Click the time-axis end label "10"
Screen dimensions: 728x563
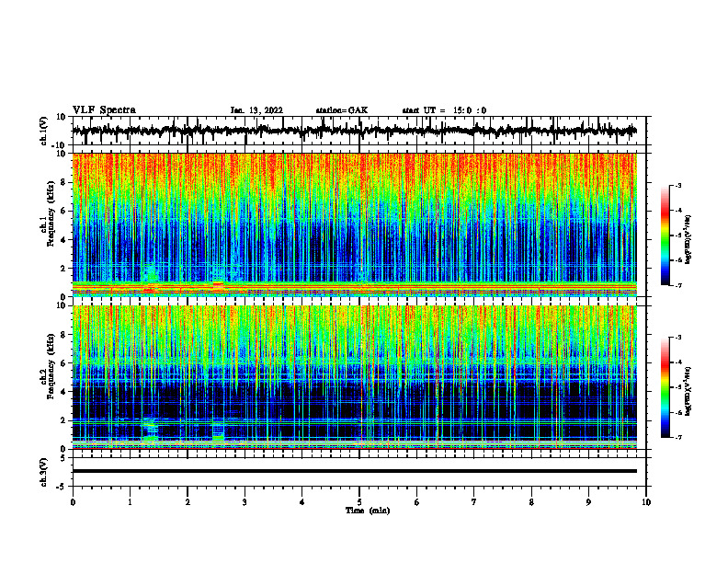pos(646,502)
